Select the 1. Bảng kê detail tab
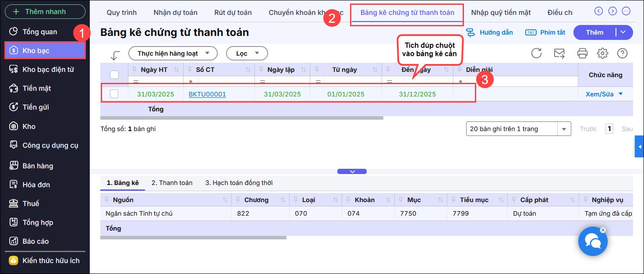 [123, 183]
